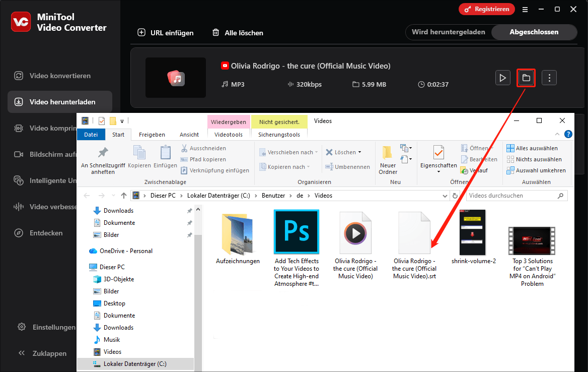Click Umbenennen in ribbon
Image resolution: width=588 pixels, height=372 pixels.
[347, 167]
